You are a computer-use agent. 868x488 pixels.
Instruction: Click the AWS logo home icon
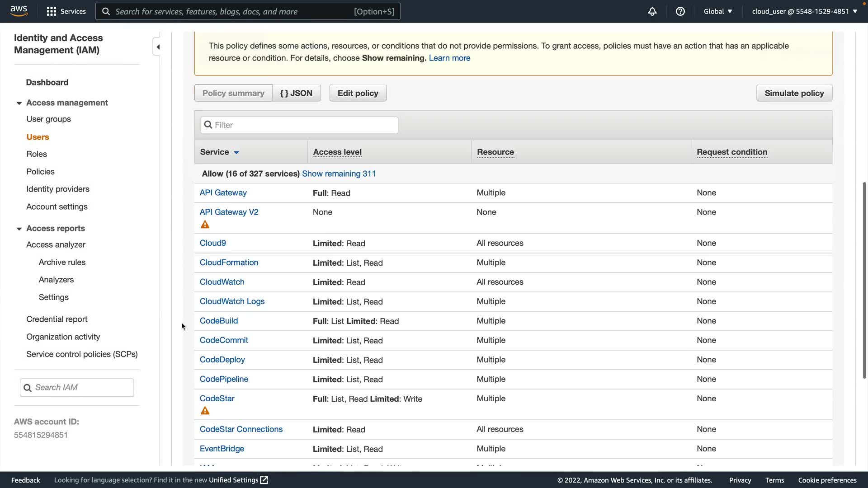coord(19,11)
